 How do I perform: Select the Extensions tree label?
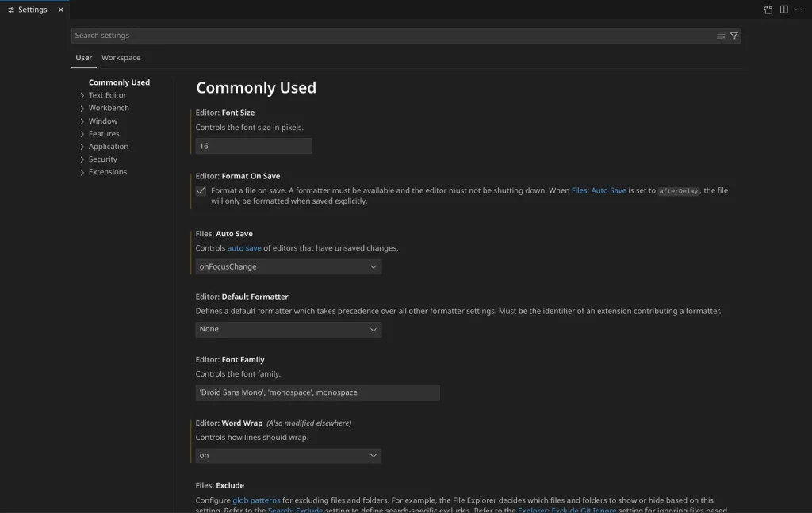(108, 172)
